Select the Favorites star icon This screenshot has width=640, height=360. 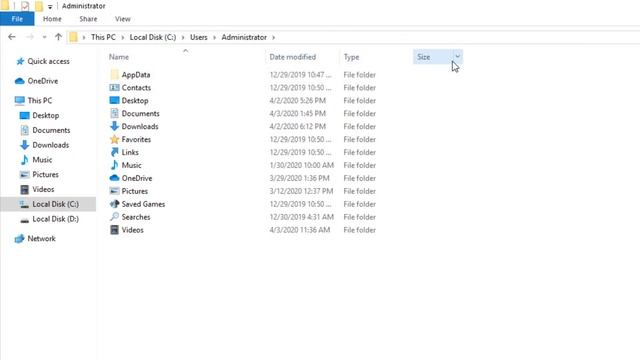point(114,139)
